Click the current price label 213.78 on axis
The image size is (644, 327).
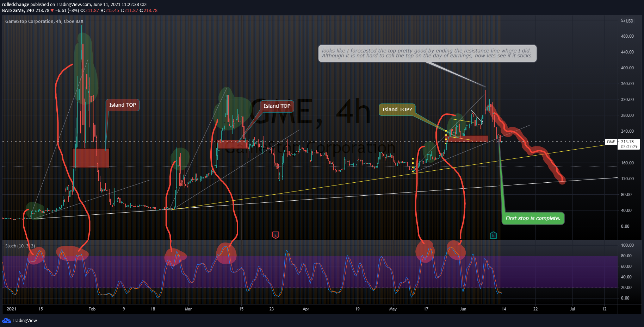tap(627, 142)
